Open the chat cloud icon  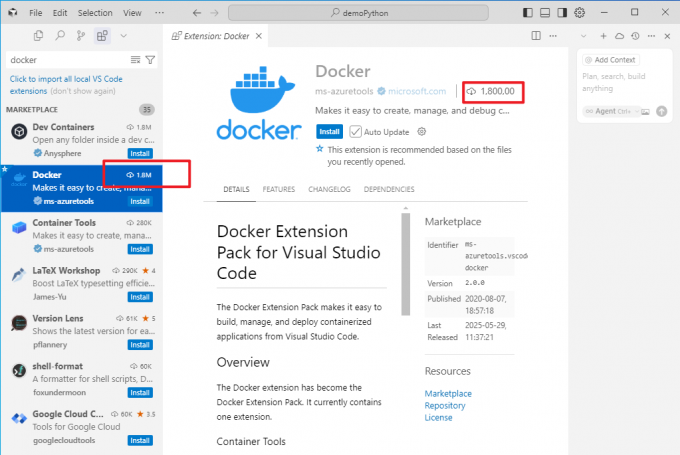(619, 36)
